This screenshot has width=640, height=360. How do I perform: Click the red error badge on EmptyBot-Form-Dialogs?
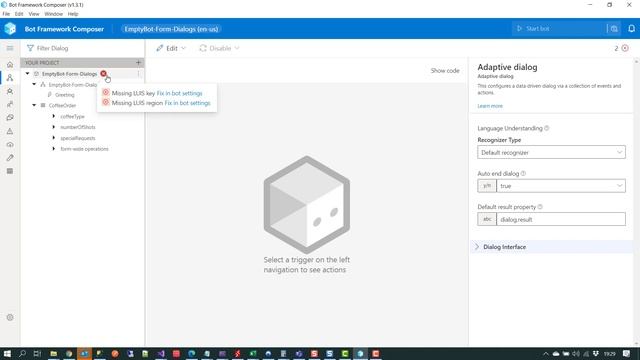tap(103, 74)
